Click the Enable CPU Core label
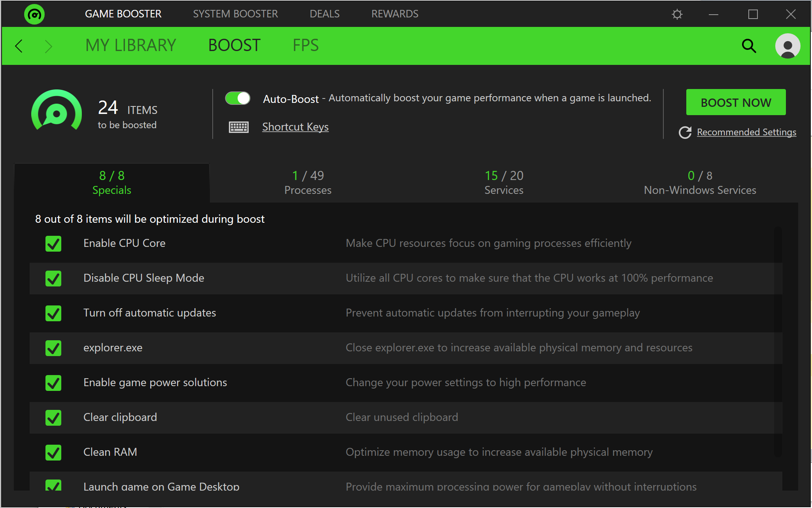 pos(124,243)
